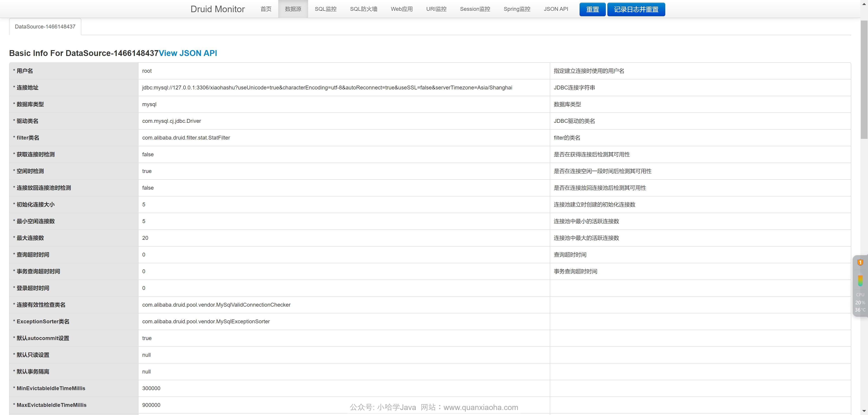This screenshot has height=415, width=868.
Task: Click the JDBC connection URL value cell
Action: tap(327, 88)
